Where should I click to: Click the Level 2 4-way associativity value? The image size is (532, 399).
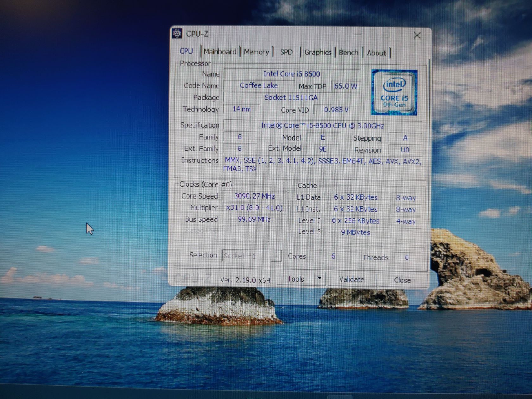pos(406,221)
